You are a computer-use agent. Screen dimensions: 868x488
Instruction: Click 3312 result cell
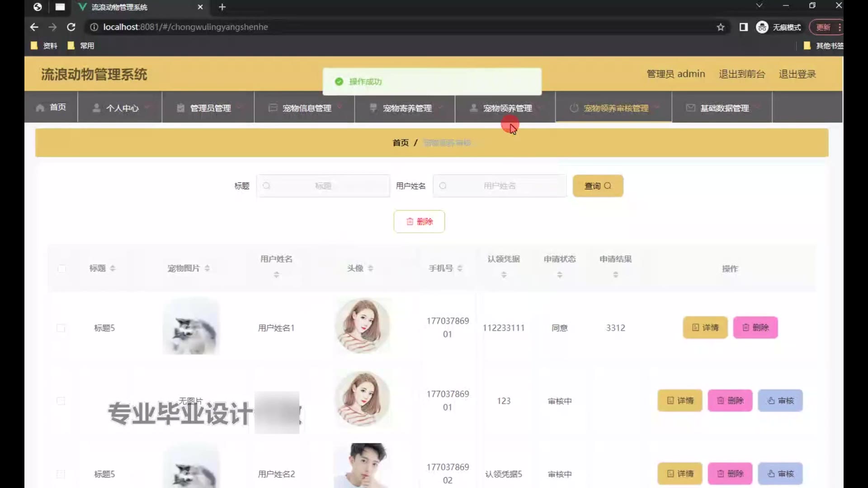click(615, 328)
